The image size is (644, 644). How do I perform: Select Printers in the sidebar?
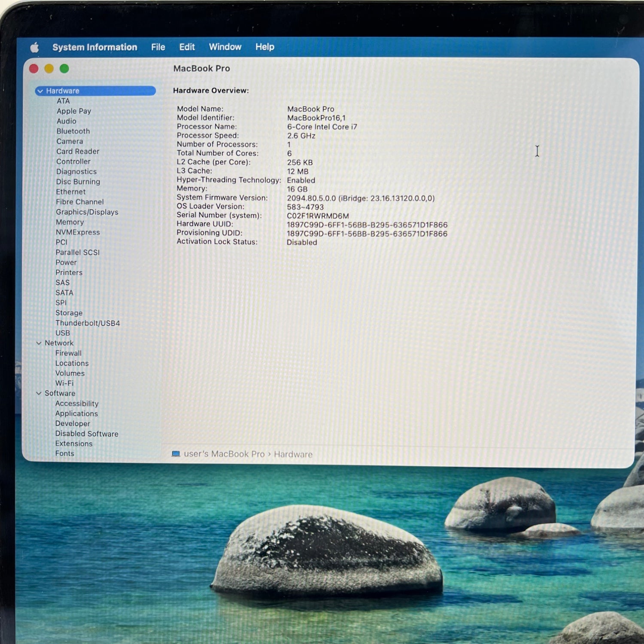pos(69,273)
